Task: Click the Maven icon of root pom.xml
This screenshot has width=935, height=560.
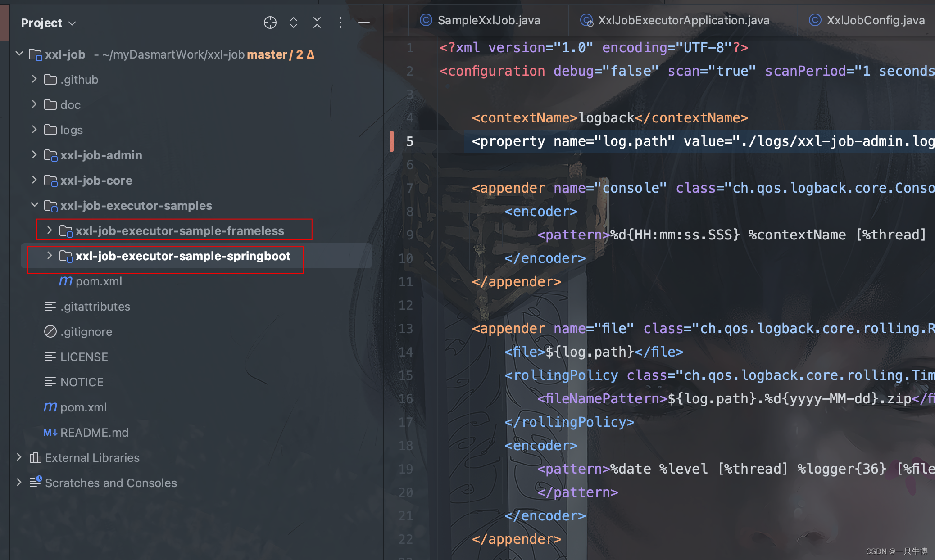Action: coord(50,407)
